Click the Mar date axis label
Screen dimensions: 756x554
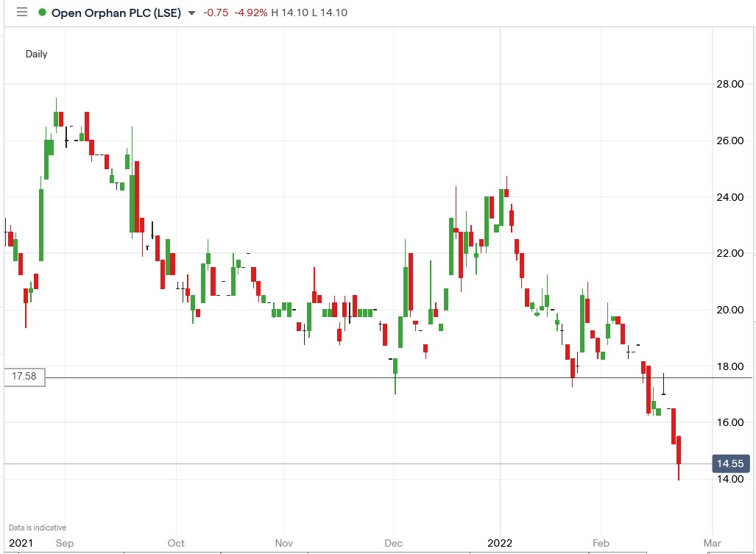tap(712, 543)
